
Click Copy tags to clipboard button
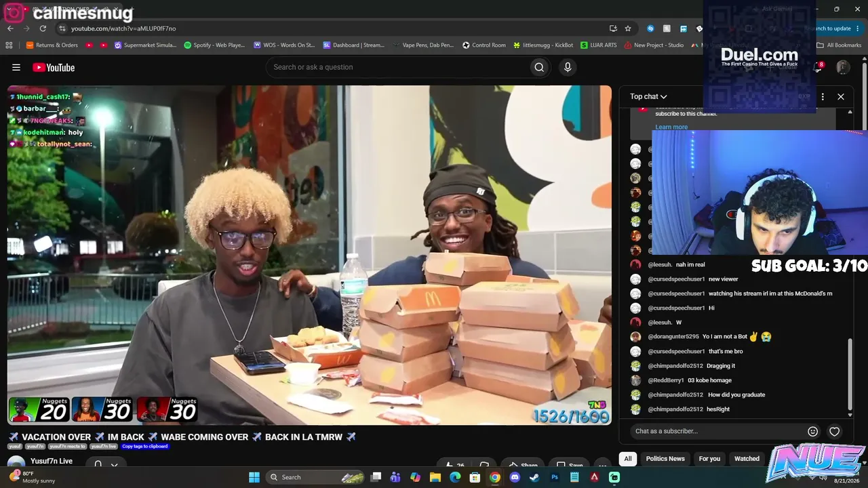144,447
